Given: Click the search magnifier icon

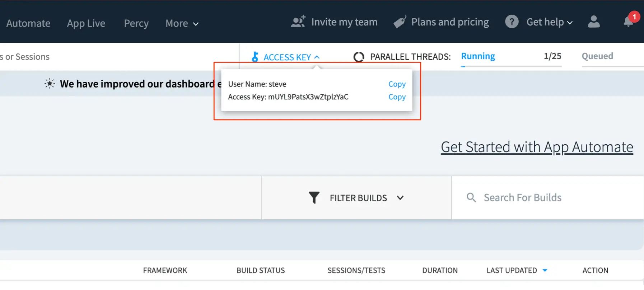Looking at the screenshot, I should click(471, 198).
